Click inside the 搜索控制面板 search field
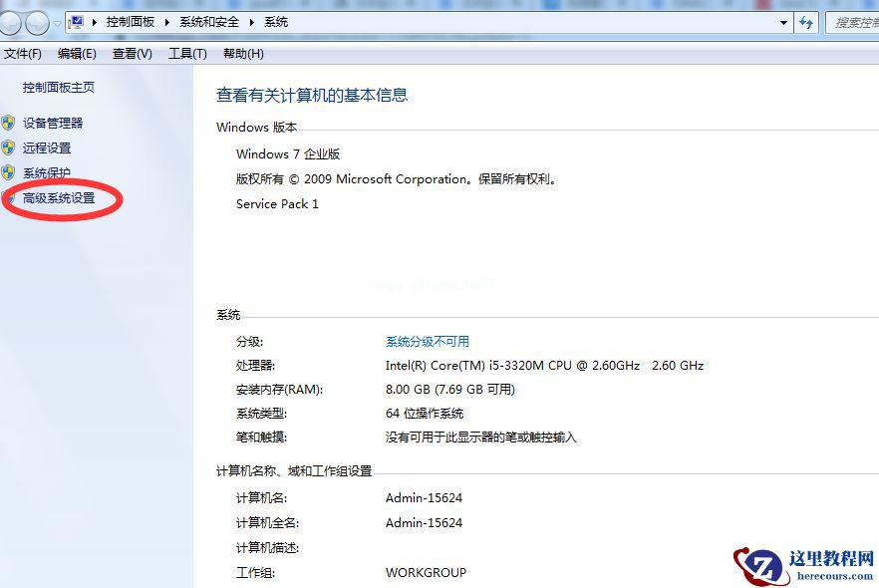Viewport: 879px width, 588px height. pyautogui.click(x=855, y=22)
